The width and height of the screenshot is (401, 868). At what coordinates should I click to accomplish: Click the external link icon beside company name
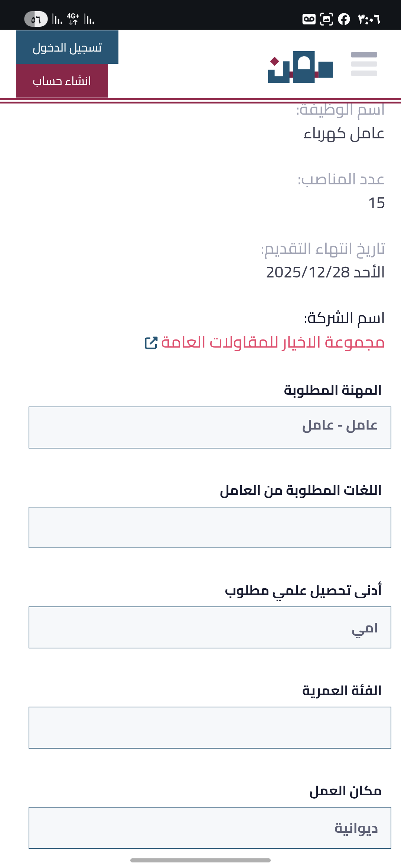point(151,342)
